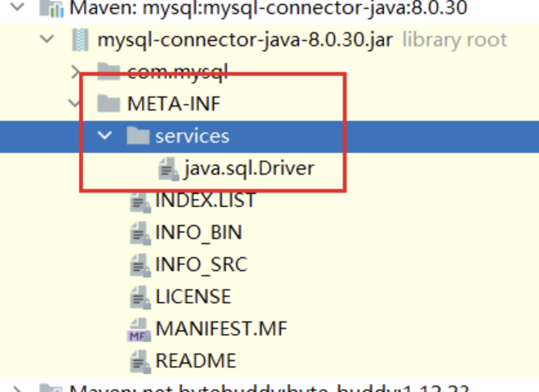Click the com.mysql folder icon
The width and height of the screenshot is (539, 392).
coord(109,71)
